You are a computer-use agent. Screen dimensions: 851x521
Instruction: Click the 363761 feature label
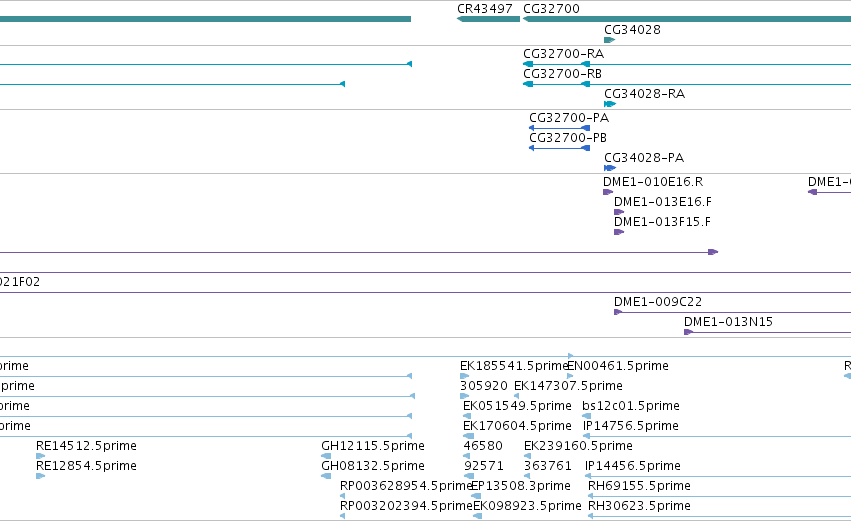548,466
